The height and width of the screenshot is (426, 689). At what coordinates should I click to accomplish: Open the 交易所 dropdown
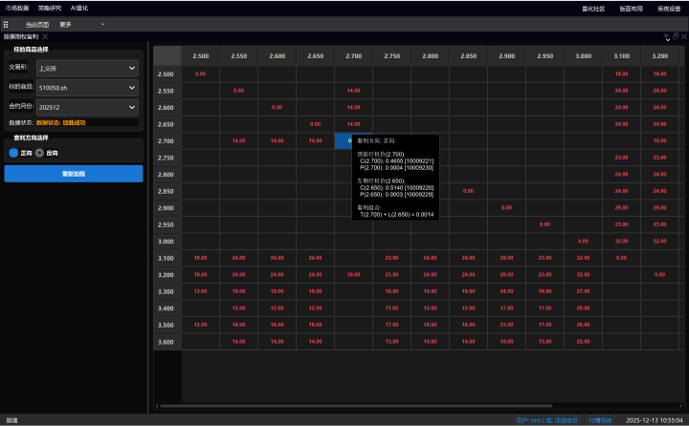tap(85, 68)
